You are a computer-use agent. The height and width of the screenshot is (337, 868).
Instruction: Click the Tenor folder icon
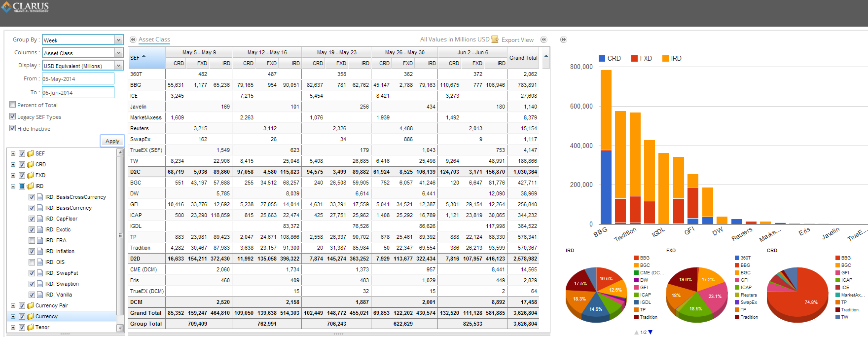point(31,327)
